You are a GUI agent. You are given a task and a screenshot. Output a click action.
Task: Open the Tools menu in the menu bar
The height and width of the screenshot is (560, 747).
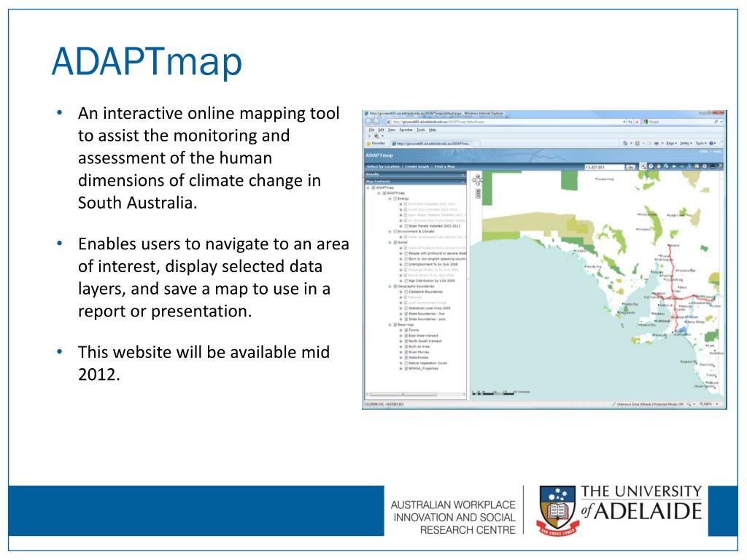421,130
